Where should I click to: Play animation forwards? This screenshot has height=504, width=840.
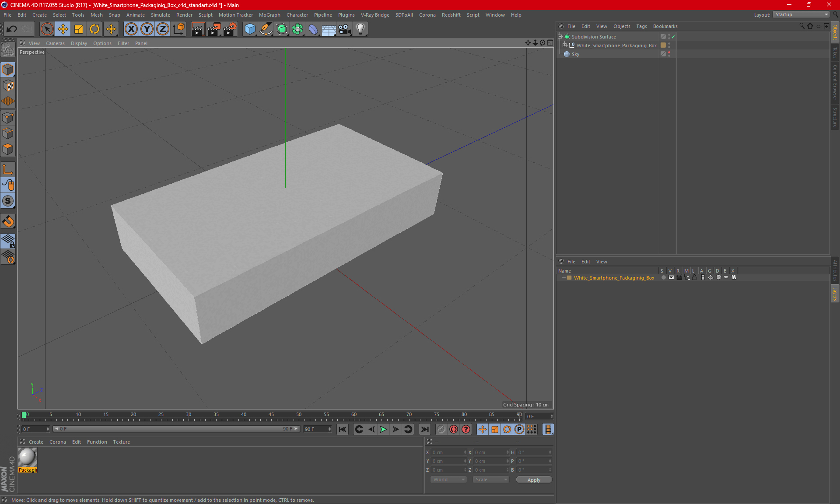[x=383, y=429]
